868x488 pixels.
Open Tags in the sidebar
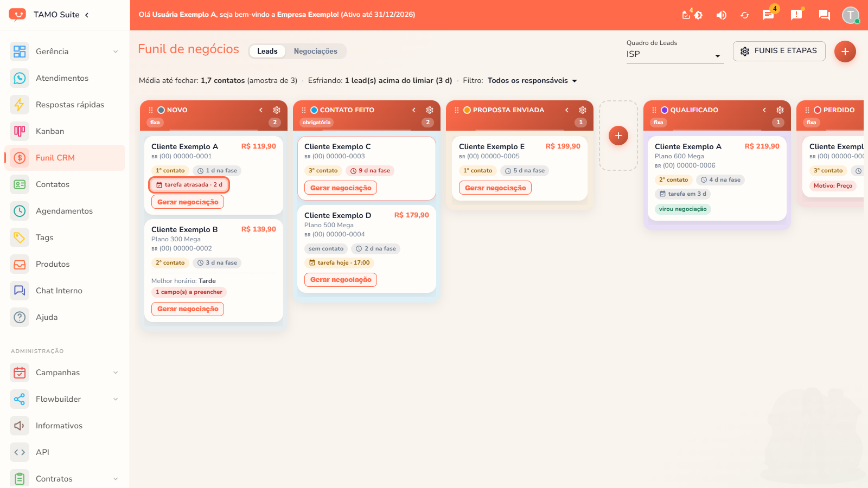pos(65,237)
